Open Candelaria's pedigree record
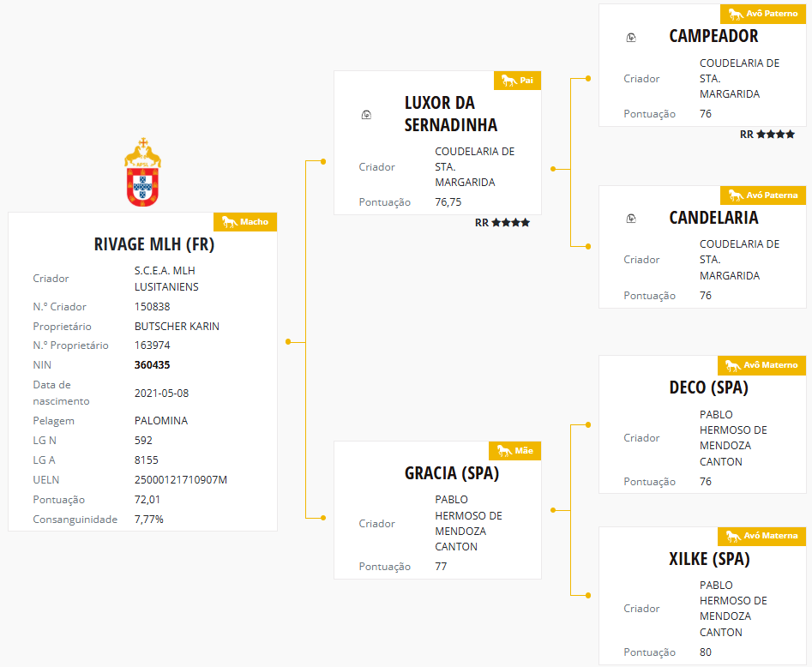Image resolution: width=812 pixels, height=667 pixels. [x=713, y=218]
